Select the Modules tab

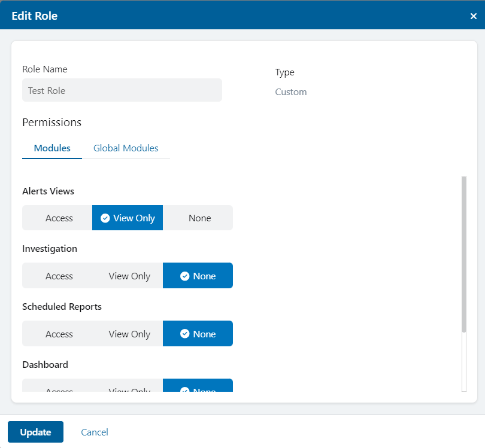(x=51, y=148)
